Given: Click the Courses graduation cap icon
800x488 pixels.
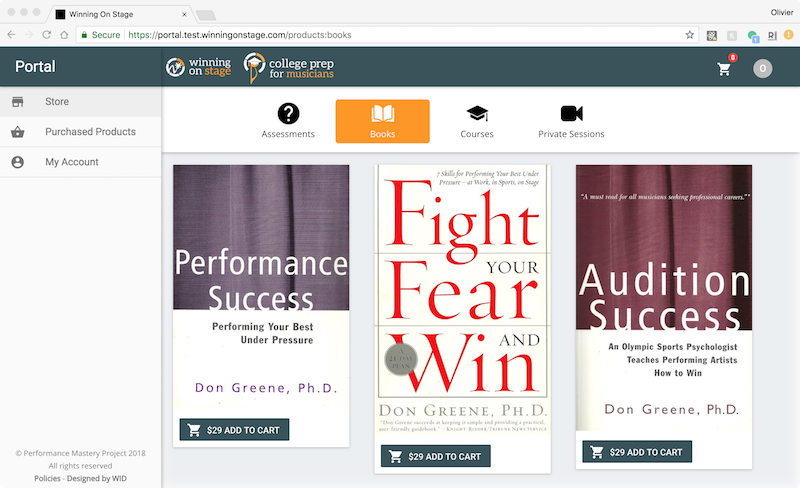Looking at the screenshot, I should (x=477, y=113).
